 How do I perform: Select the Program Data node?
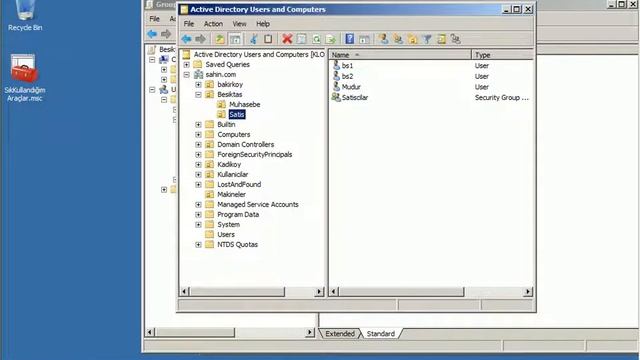238,215
